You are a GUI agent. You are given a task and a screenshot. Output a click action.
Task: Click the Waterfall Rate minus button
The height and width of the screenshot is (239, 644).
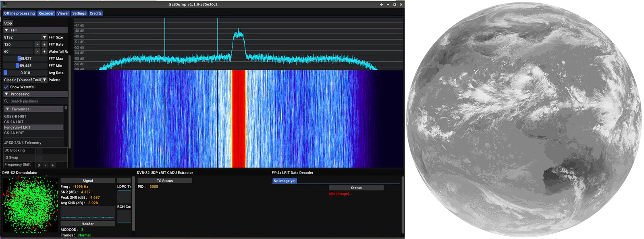pos(37,52)
